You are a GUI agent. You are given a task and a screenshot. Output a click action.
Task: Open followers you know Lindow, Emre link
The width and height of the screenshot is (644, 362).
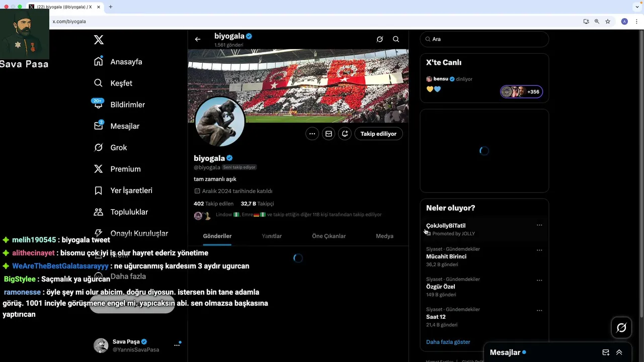tap(298, 215)
